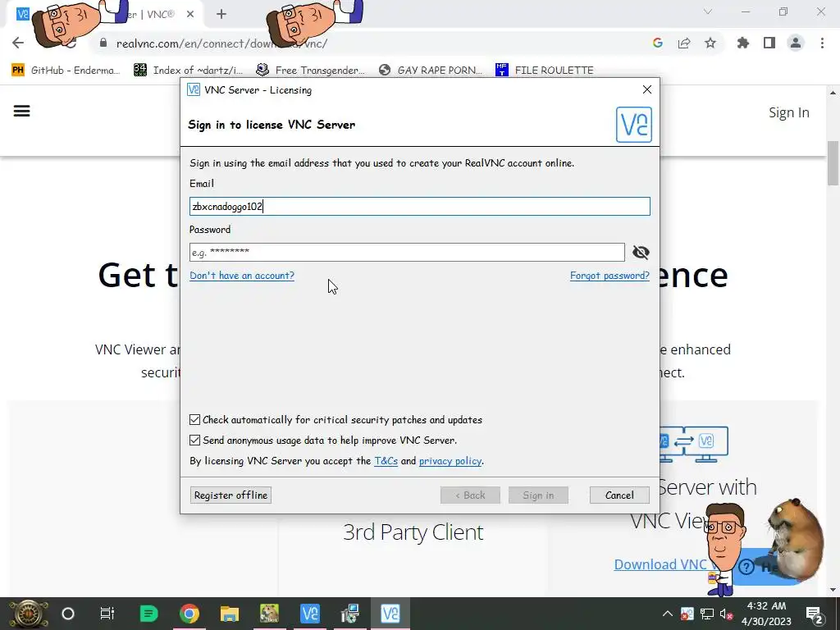Viewport: 840px width, 630px height.
Task: Open the T&Cs link
Action: 386,461
